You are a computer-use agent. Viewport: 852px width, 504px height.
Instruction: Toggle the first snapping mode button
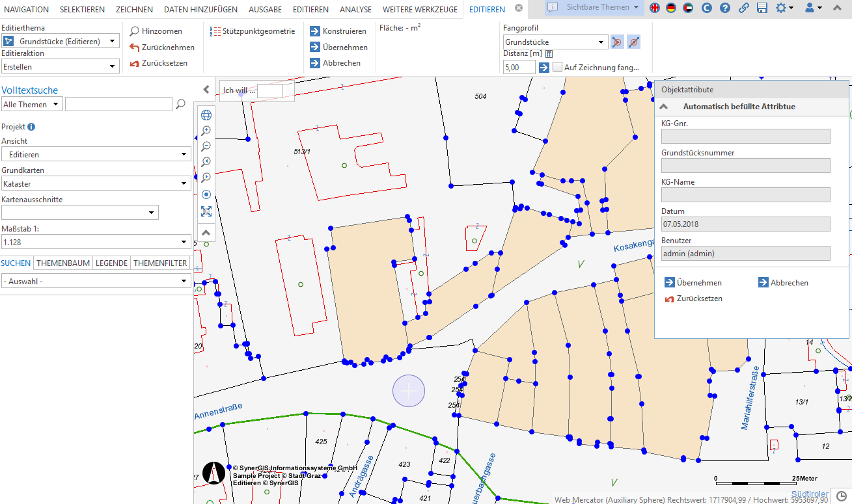(617, 42)
